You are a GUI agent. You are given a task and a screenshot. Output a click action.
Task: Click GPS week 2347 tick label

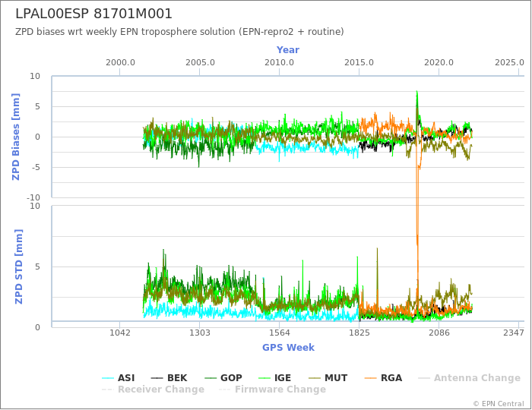(514, 333)
